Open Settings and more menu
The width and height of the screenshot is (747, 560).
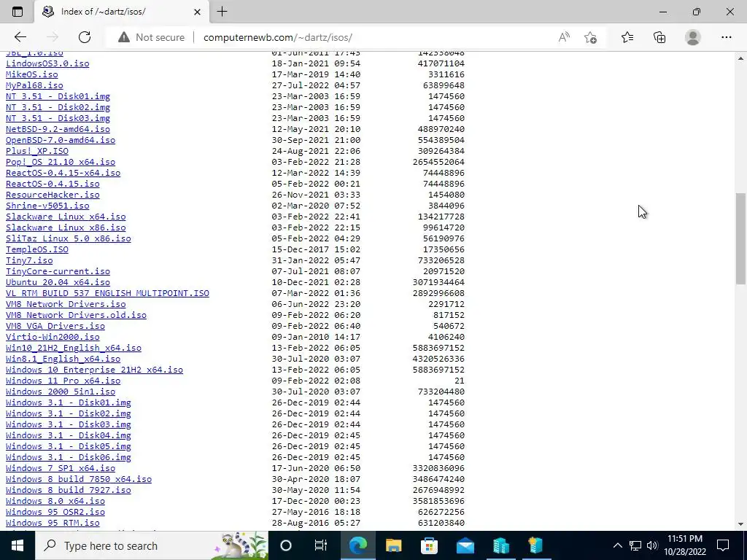coord(726,37)
